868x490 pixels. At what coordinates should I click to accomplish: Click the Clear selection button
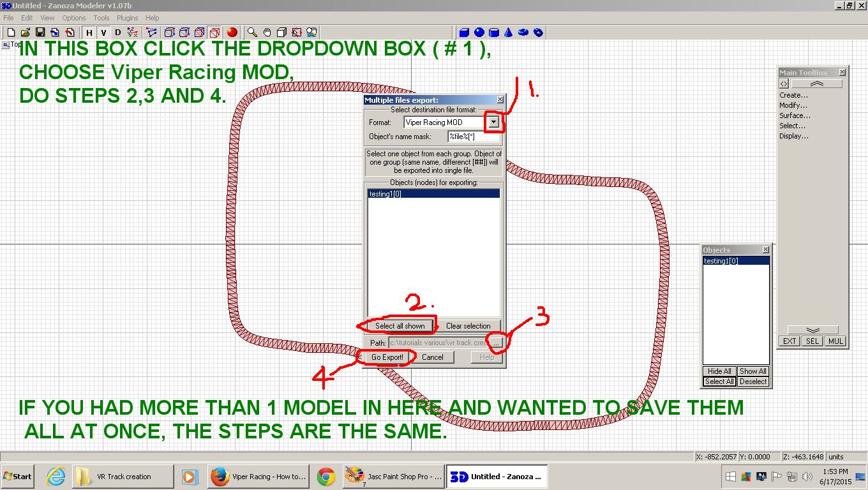pos(468,325)
